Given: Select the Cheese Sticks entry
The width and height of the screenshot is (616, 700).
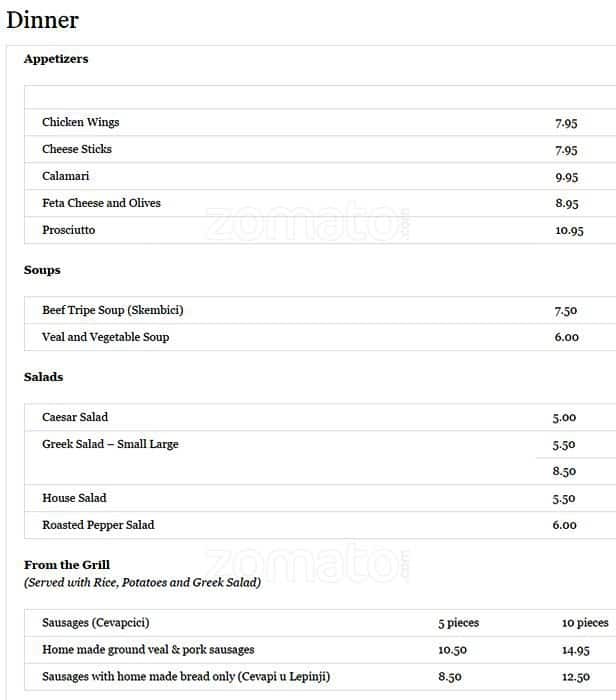Looking at the screenshot, I should 77,149.
